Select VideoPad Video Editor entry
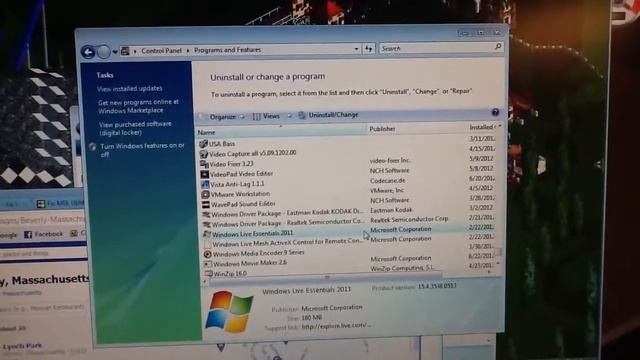This screenshot has width=640, height=360. (241, 174)
